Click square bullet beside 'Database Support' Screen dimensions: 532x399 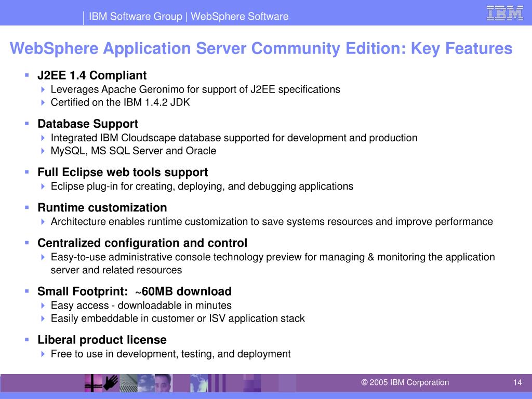point(27,124)
